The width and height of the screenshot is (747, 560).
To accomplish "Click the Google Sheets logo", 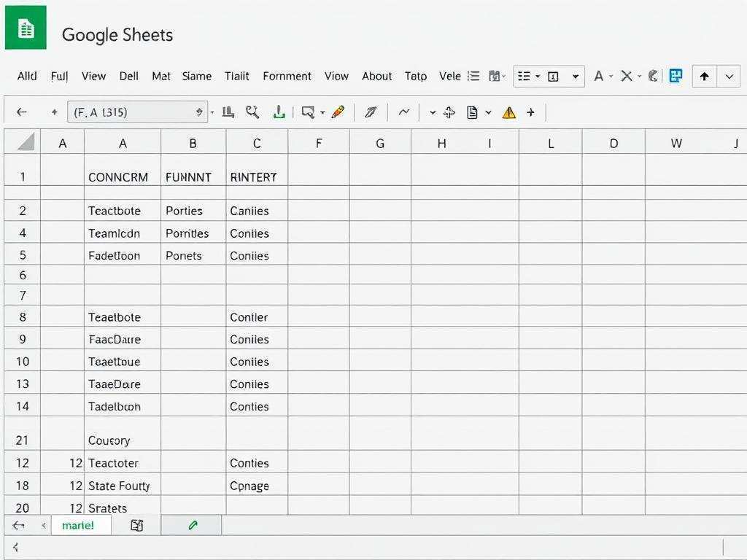I will click(24, 28).
